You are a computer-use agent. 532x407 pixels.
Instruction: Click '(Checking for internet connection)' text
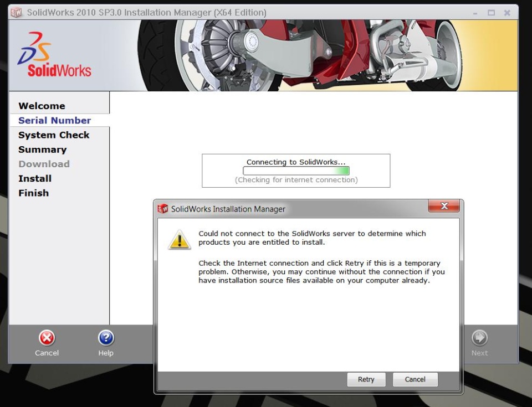[296, 180]
